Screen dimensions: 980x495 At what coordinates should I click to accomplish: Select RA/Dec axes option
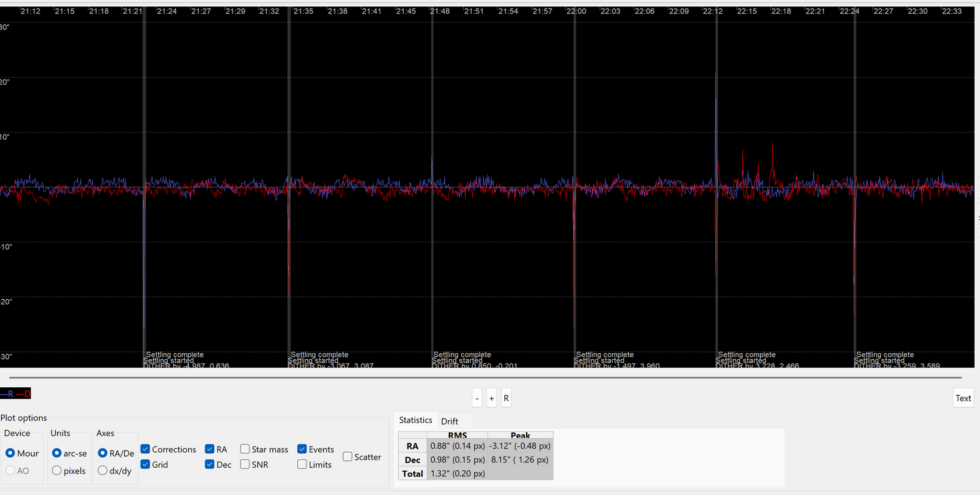103,453
